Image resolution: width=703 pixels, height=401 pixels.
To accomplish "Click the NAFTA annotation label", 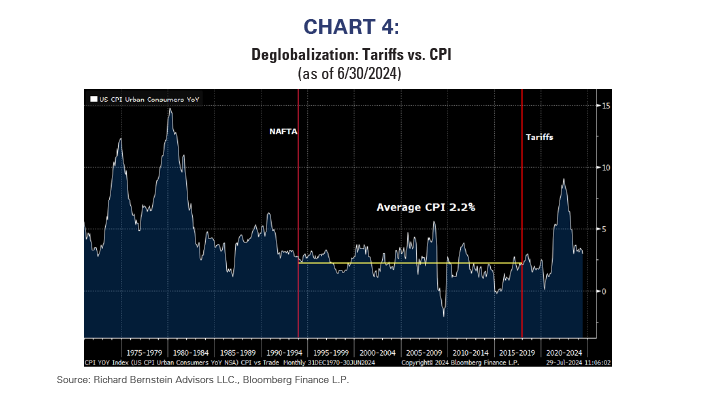I will [x=283, y=131].
